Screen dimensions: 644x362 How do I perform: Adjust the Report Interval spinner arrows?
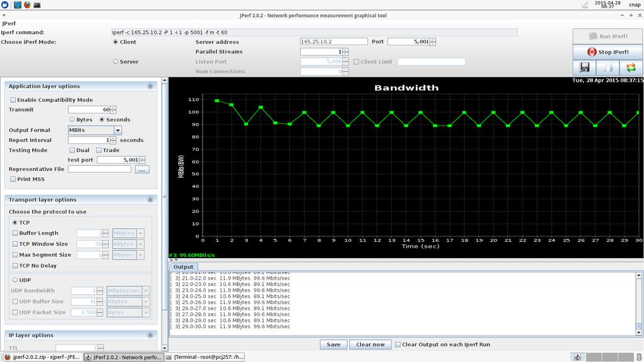(113, 140)
